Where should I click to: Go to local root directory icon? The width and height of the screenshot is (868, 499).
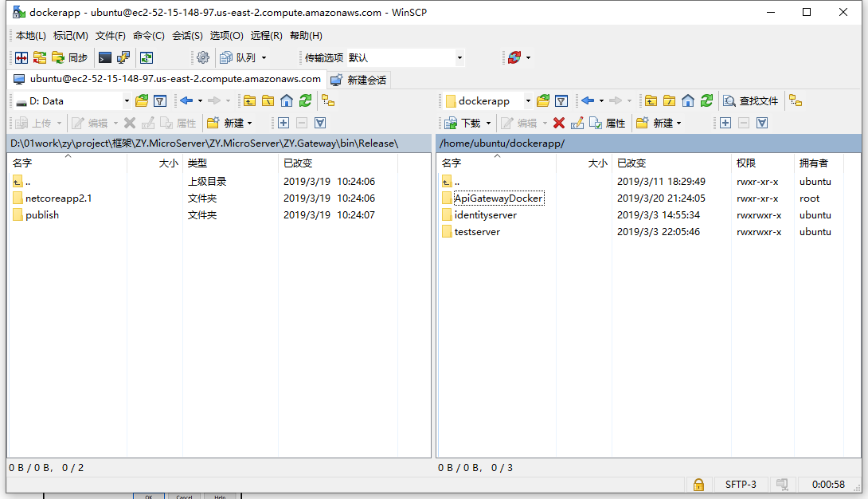[x=268, y=100]
